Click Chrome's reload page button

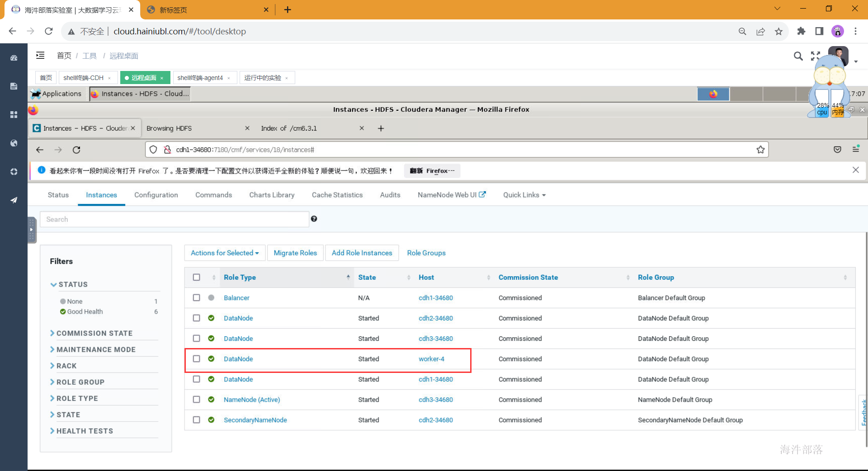[49, 31]
